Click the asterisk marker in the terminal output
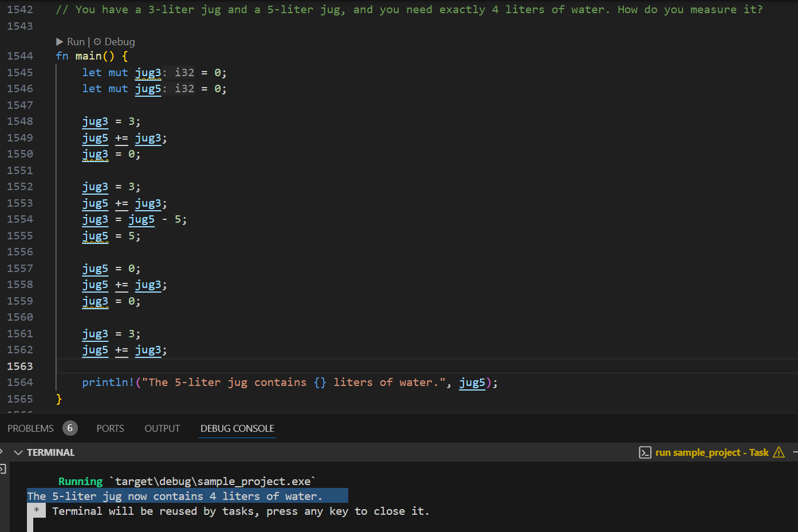 [x=37, y=511]
